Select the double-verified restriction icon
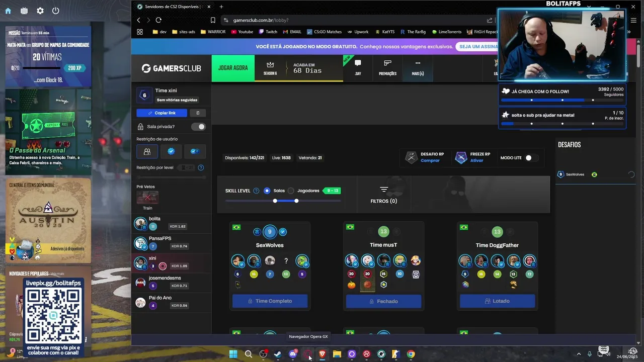 coord(195,151)
